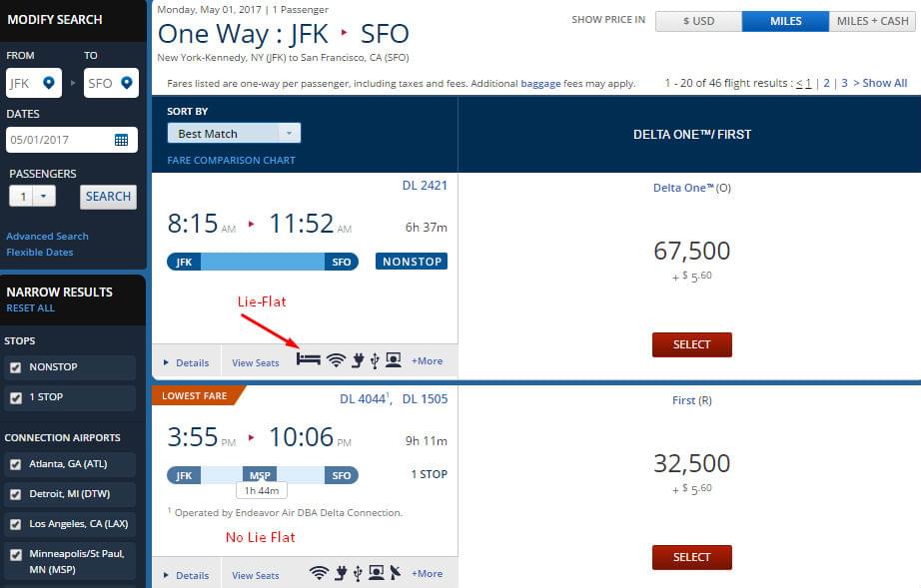This screenshot has width=921, height=588.
Task: Click the lie-flat bed amenity icon
Action: click(x=309, y=359)
